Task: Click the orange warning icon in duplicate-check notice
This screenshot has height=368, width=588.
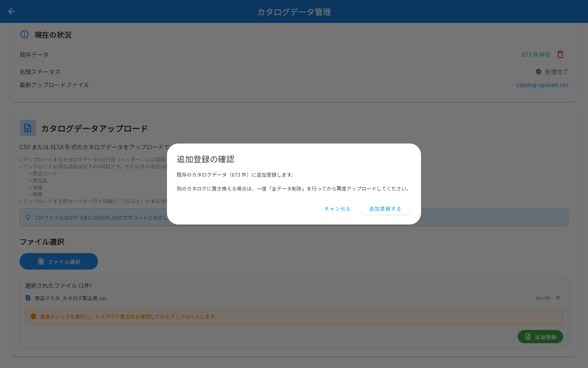Action: pyautogui.click(x=33, y=316)
